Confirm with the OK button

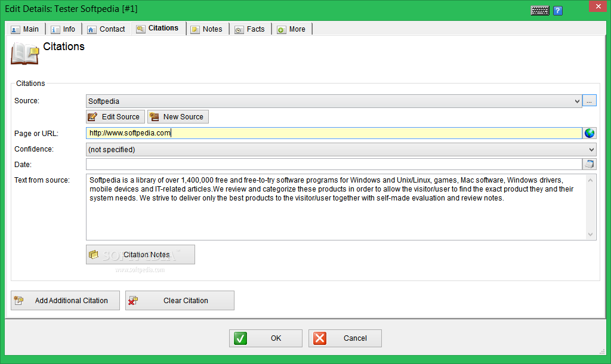click(x=266, y=338)
